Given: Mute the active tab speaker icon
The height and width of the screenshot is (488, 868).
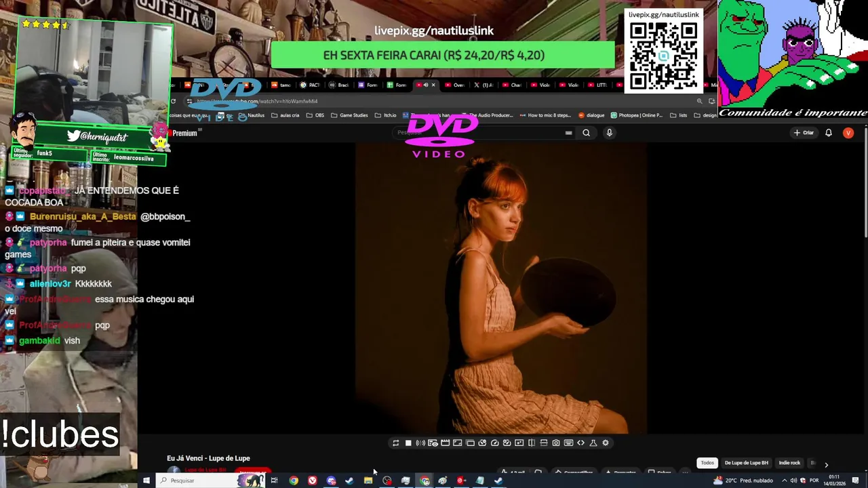Looking at the screenshot, I should pos(426,85).
